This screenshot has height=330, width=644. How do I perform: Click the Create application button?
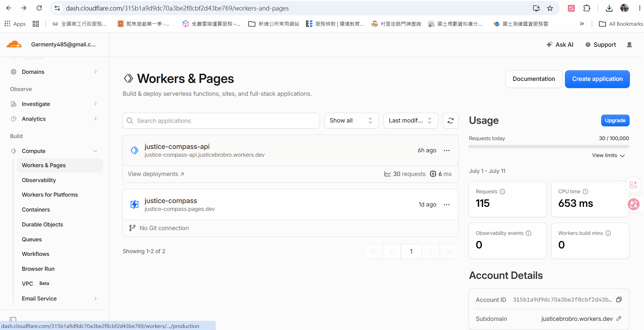597,79
